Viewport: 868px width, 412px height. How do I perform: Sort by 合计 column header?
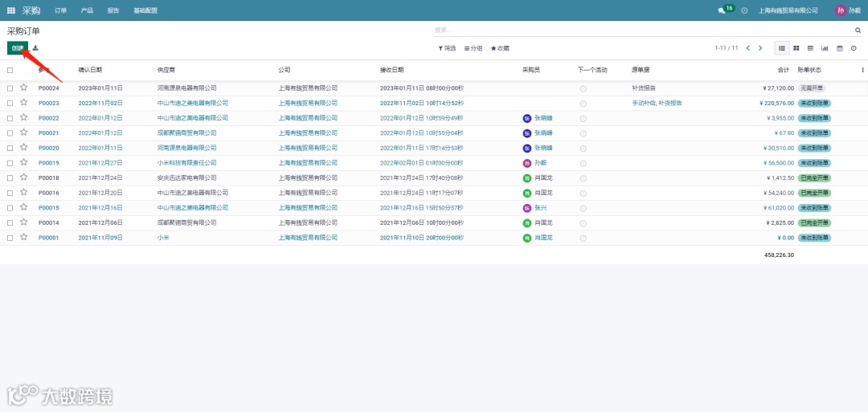784,70
